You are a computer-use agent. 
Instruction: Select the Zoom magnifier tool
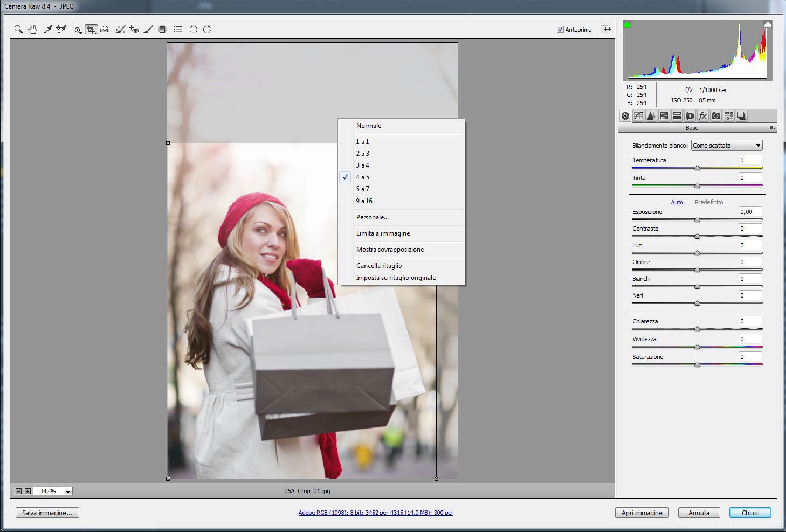pos(18,30)
